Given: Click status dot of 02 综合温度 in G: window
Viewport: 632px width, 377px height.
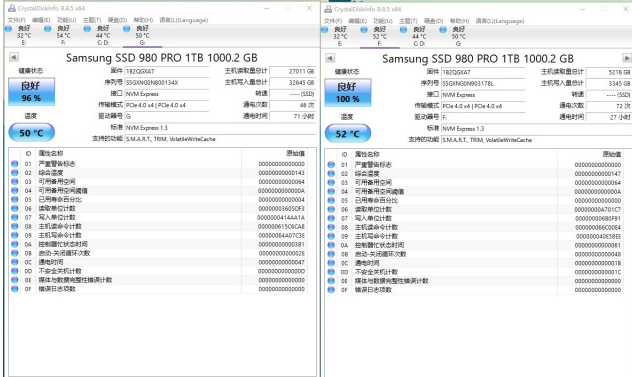Looking at the screenshot, I should click(x=15, y=173).
